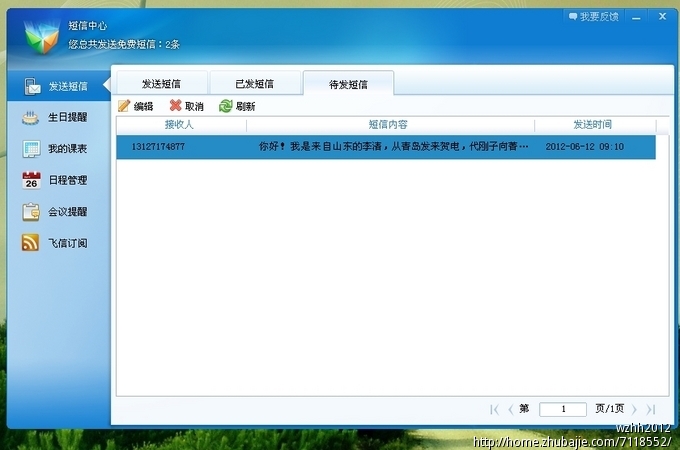Sort by 接收人 column header
Viewport: 680px width, 450px height.
pos(180,125)
